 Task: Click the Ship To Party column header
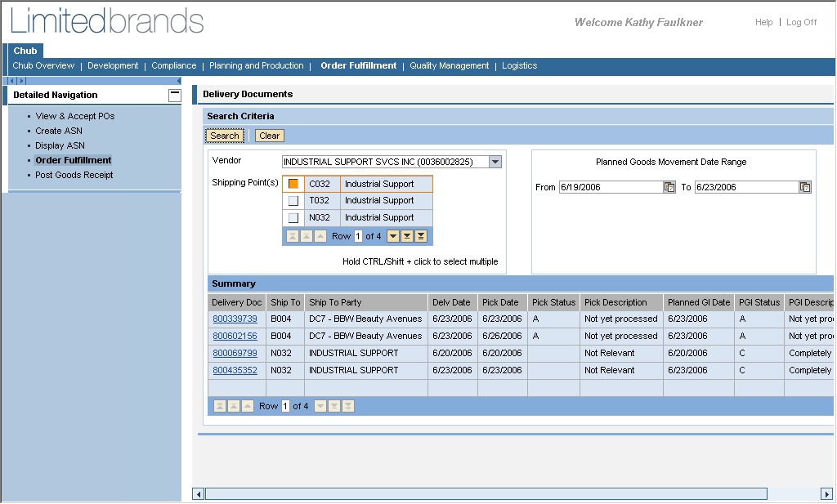pos(365,302)
